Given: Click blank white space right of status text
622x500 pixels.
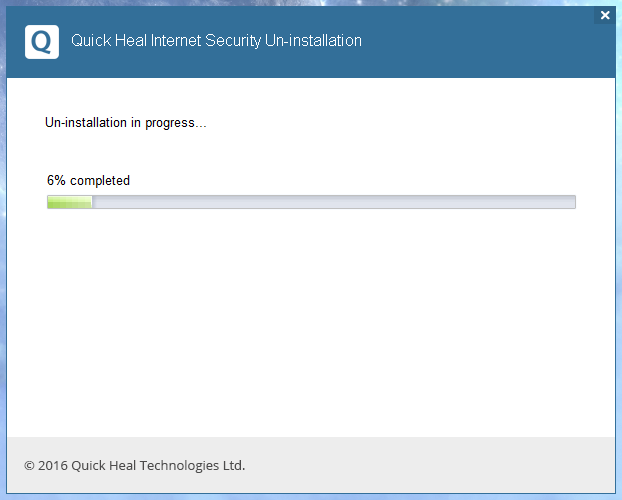Looking at the screenshot, I should pyautogui.click(x=400, y=123).
